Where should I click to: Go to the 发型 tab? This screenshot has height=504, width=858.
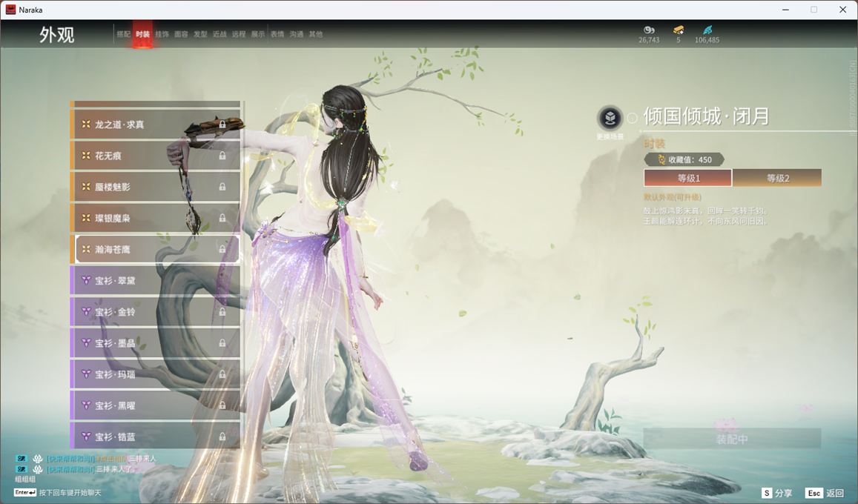(200, 34)
